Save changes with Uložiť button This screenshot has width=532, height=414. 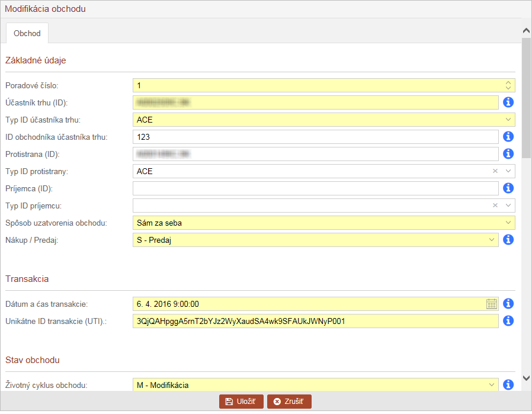point(241,402)
